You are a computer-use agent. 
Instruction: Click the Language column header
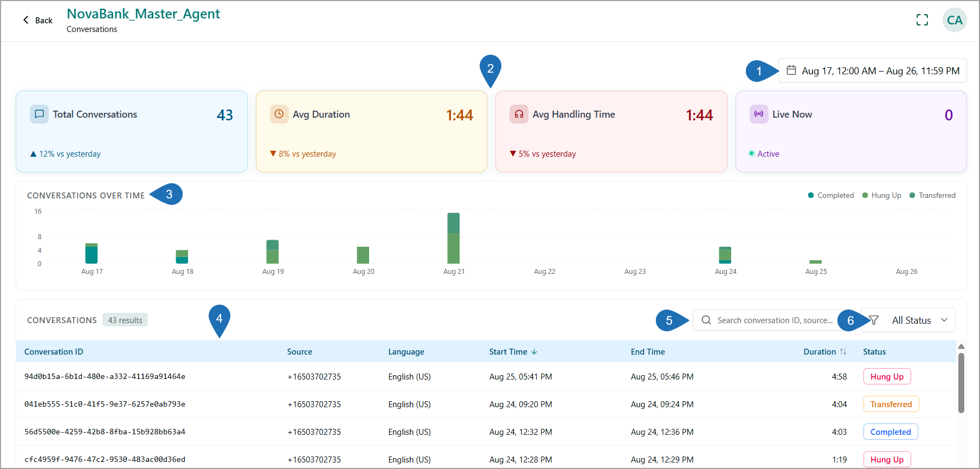[406, 352]
